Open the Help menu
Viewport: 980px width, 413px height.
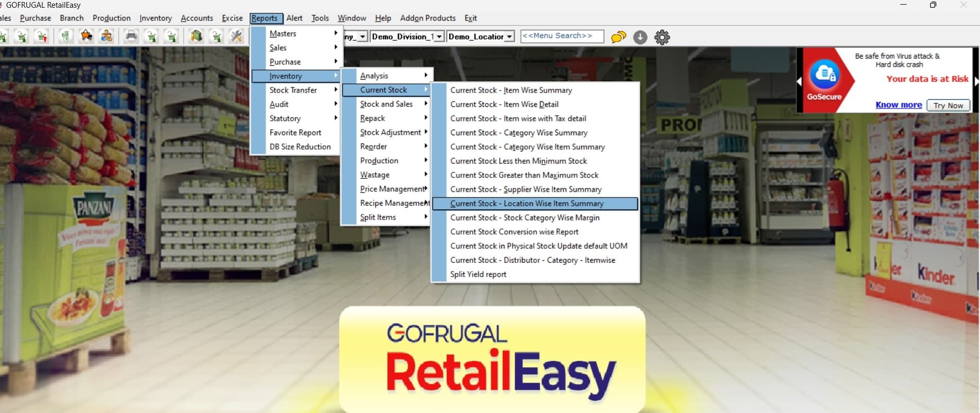click(383, 18)
